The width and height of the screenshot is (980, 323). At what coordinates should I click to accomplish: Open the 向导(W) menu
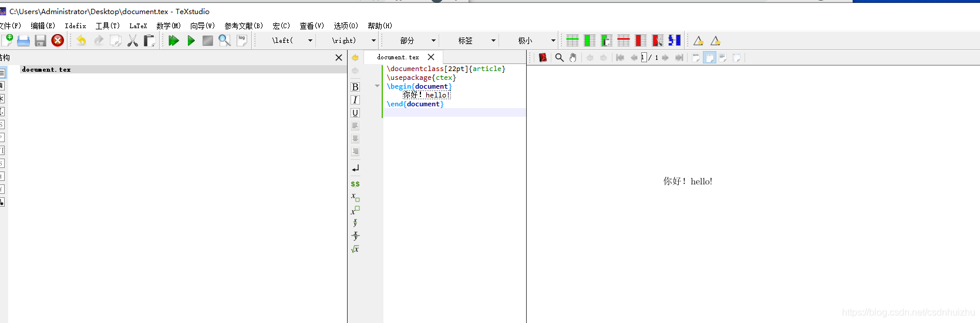click(203, 26)
